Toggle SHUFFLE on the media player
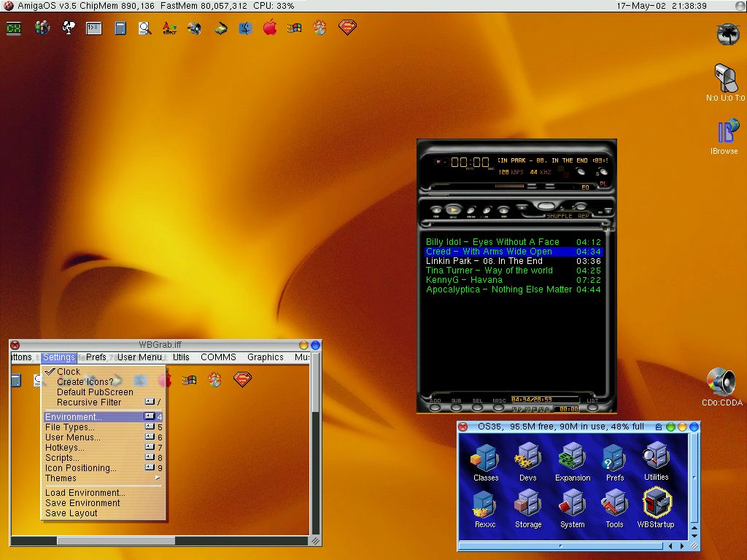Image resolution: width=747 pixels, height=560 pixels. 559,216
